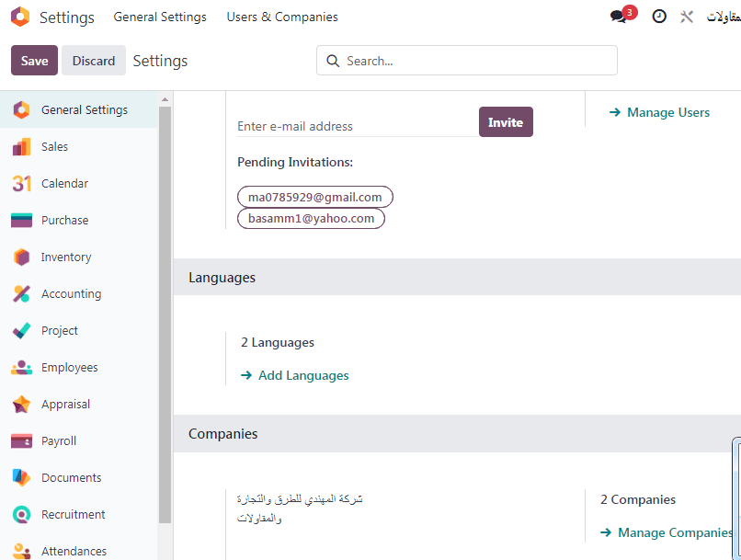Switch to the Project settings tab
The height and width of the screenshot is (560, 741).
click(x=60, y=331)
